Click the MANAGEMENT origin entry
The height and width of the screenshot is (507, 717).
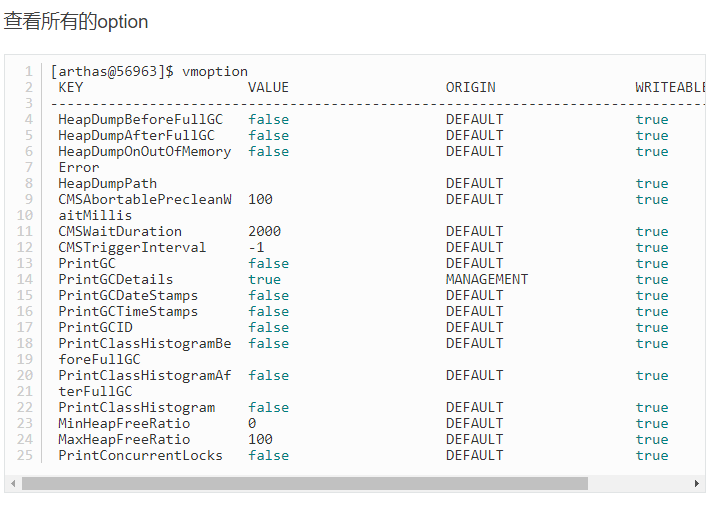tap(487, 279)
